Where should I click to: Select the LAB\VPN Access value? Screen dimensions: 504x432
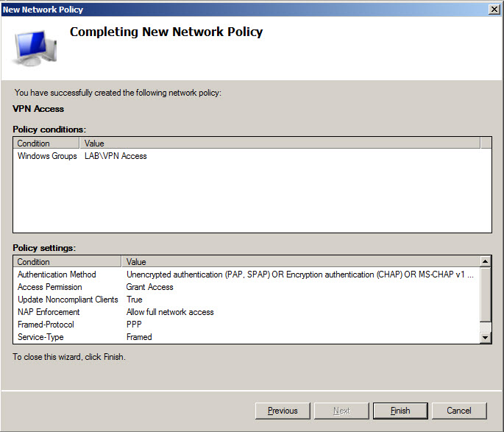(x=116, y=156)
